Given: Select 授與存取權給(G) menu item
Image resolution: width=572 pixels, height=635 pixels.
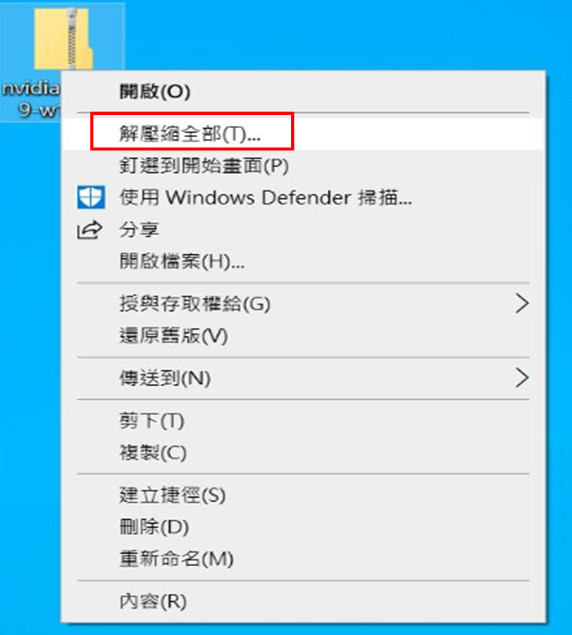Looking at the screenshot, I should (x=303, y=304).
